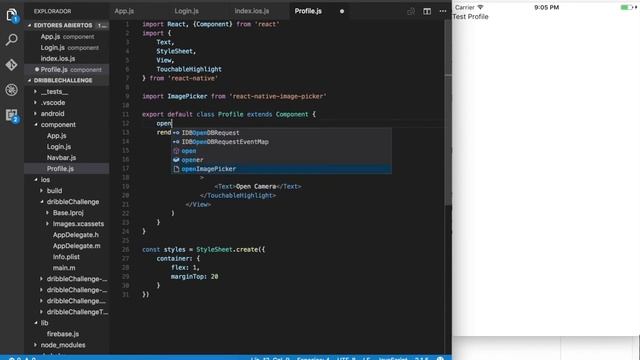
Task: Open App.js under component folder
Action: click(x=67, y=136)
